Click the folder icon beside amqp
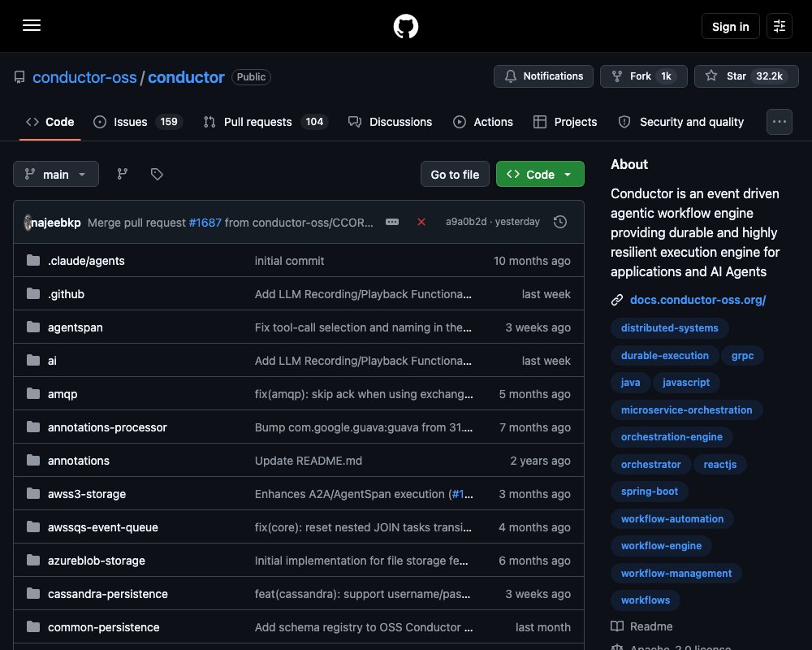Image resolution: width=812 pixels, height=650 pixels. click(x=33, y=394)
